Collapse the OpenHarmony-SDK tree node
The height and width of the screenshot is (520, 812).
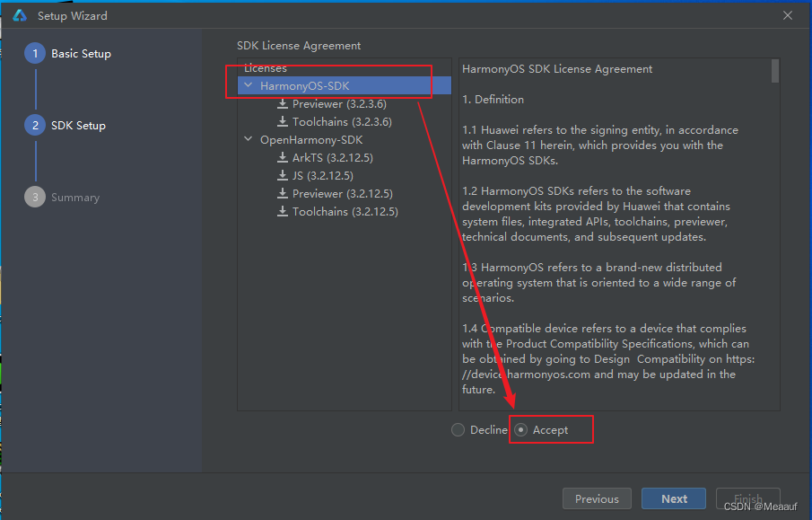pyautogui.click(x=249, y=139)
